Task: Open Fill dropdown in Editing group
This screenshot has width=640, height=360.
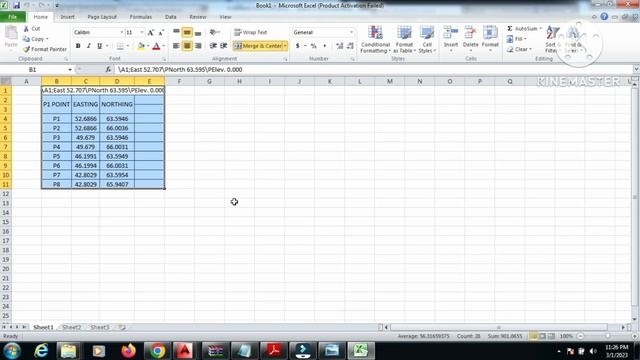Action: [x=517, y=39]
